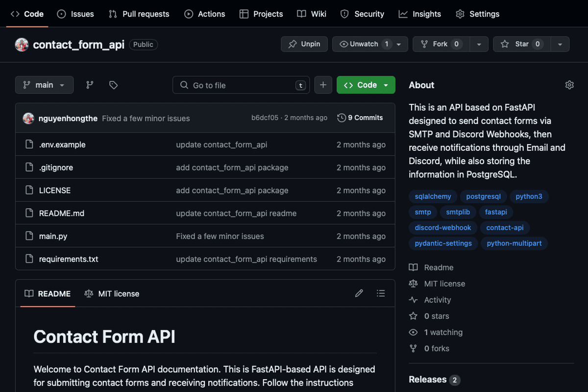Star the contact_form_api repository
This screenshot has height=392, width=588.
click(x=521, y=44)
